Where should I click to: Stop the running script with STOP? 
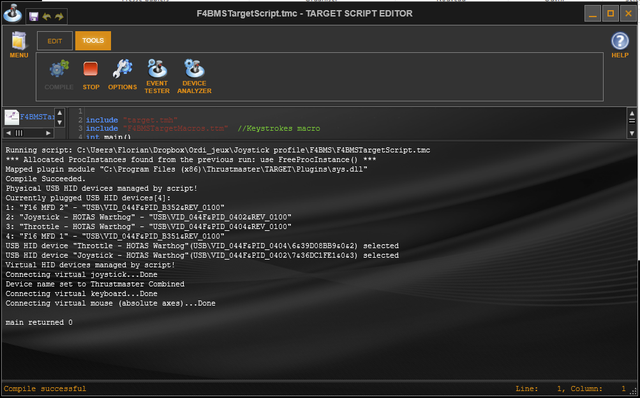click(91, 75)
